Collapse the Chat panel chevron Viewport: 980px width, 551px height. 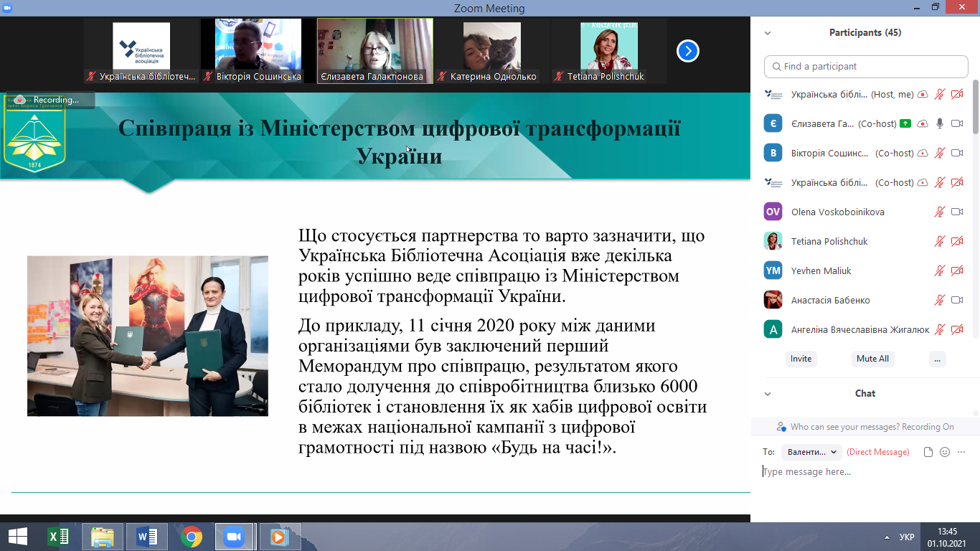point(768,394)
